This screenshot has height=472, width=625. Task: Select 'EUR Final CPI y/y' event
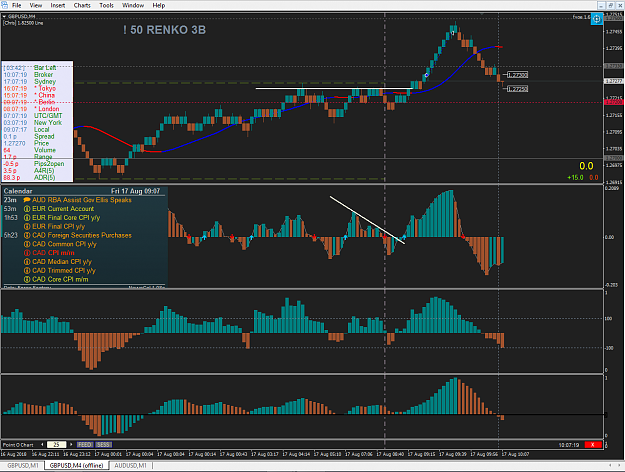(x=59, y=226)
